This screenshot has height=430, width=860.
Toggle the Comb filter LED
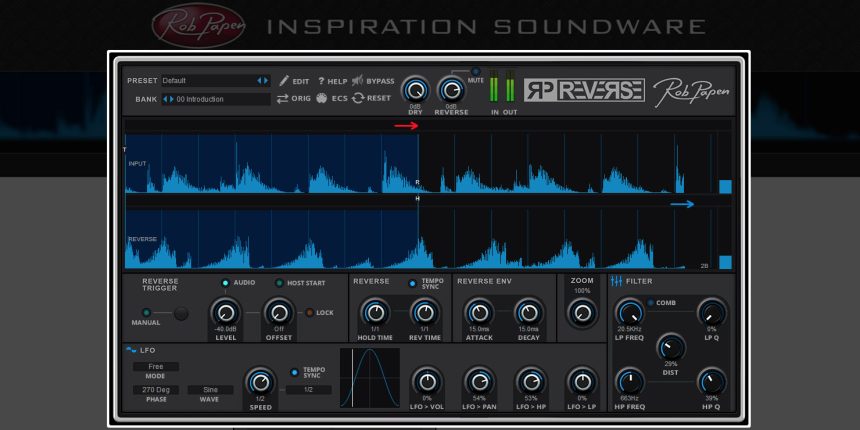coord(650,302)
